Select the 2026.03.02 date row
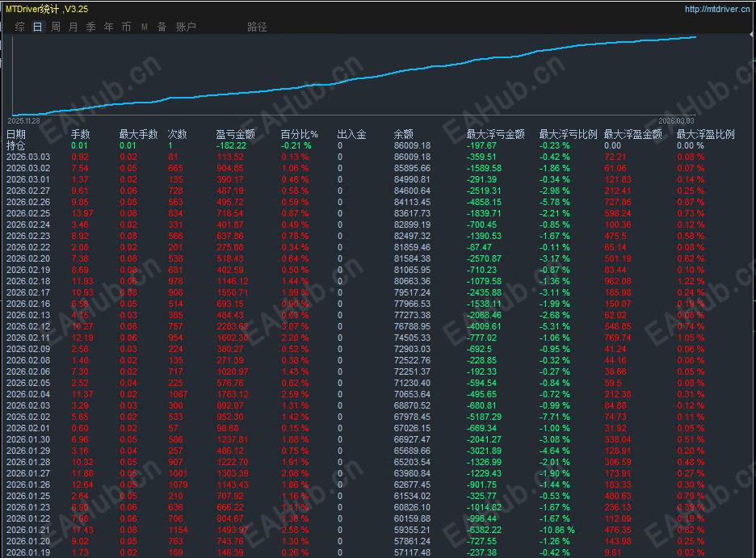This screenshot has height=558, width=756. pyautogui.click(x=28, y=168)
